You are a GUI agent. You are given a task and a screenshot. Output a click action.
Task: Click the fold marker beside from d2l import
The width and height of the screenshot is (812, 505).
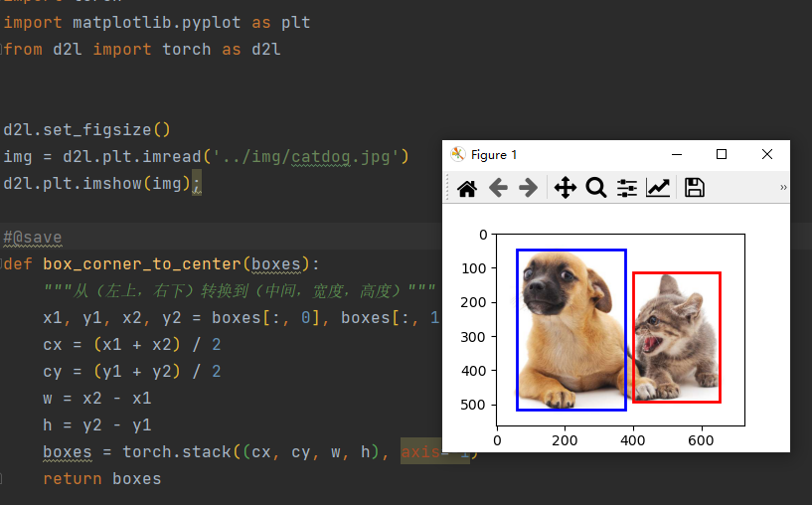(x=2, y=49)
